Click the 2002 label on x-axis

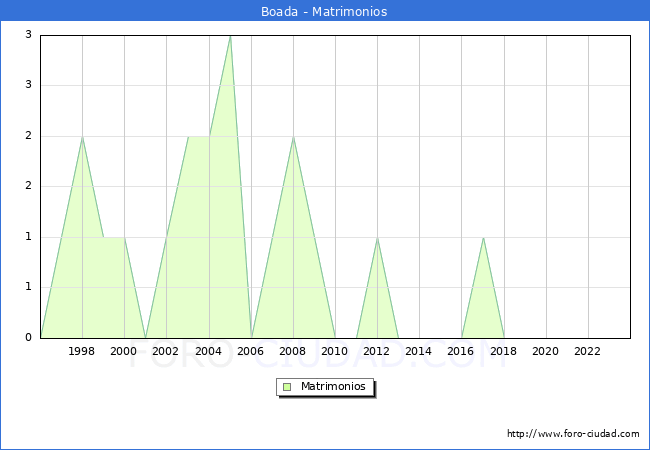[166, 351]
